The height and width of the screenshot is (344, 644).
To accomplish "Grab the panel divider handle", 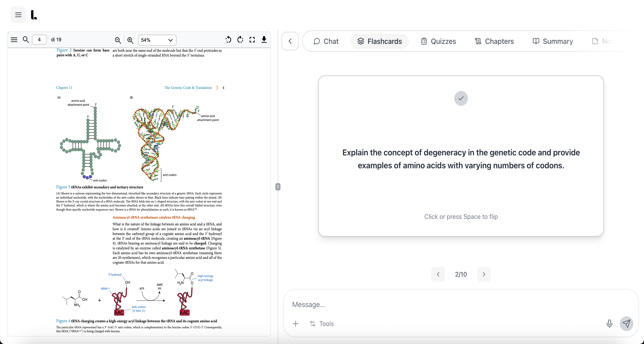I will 278,187.
